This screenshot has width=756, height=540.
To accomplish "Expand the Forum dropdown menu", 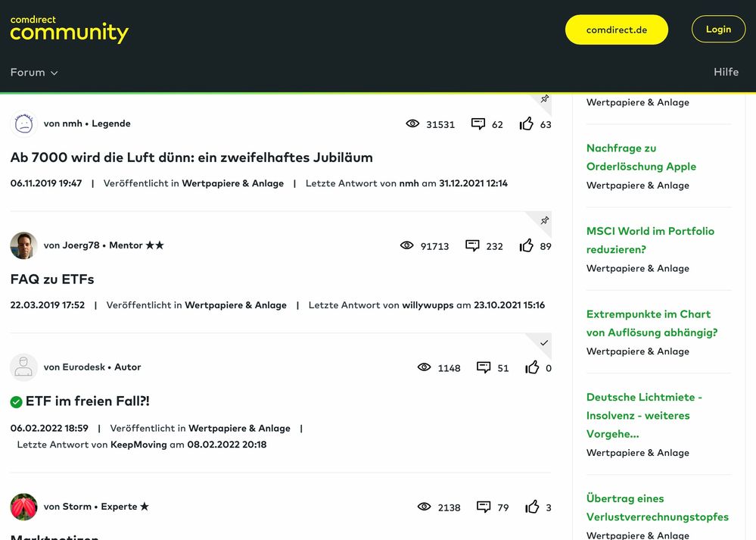I will (34, 73).
